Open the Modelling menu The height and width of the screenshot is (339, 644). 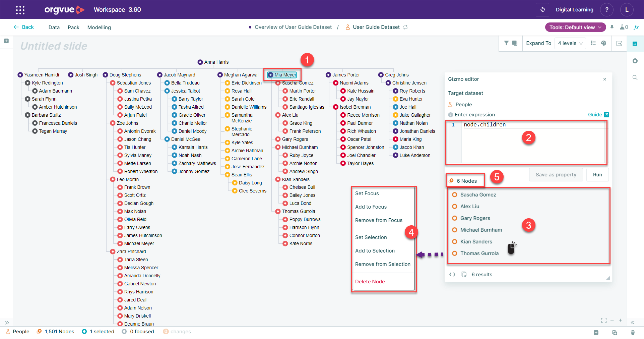(99, 27)
